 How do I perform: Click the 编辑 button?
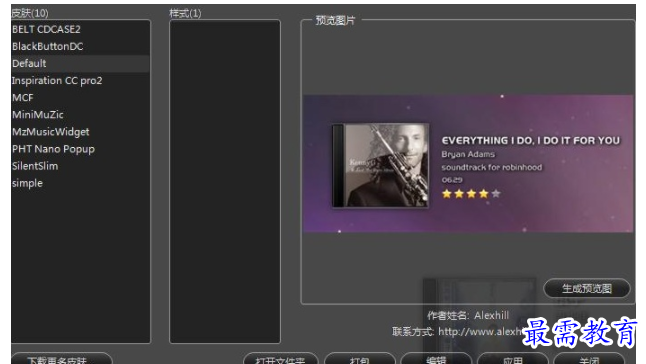(436, 359)
